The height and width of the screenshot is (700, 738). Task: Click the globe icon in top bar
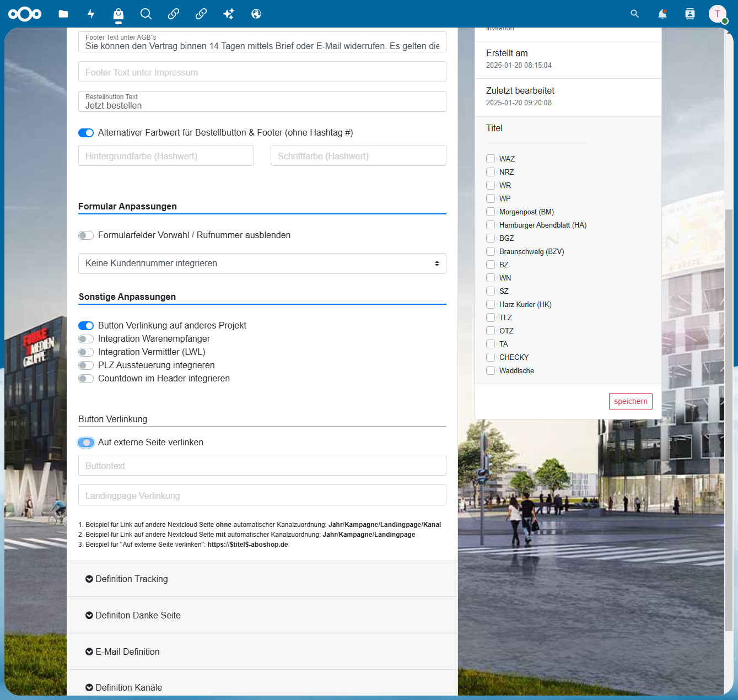click(256, 14)
